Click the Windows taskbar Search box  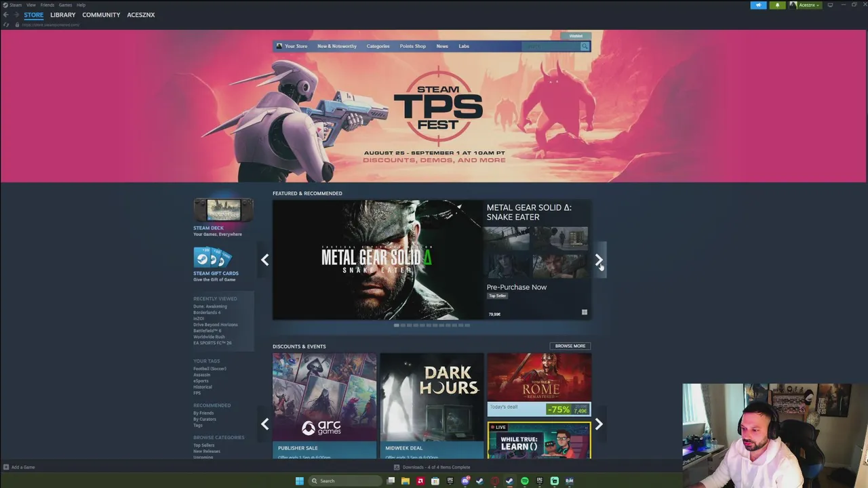point(344,481)
